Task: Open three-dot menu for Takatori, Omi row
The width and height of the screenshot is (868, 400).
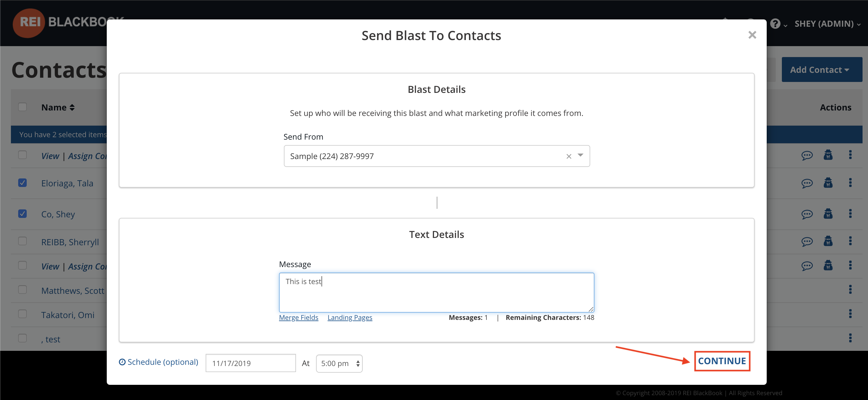Action: coord(850,314)
